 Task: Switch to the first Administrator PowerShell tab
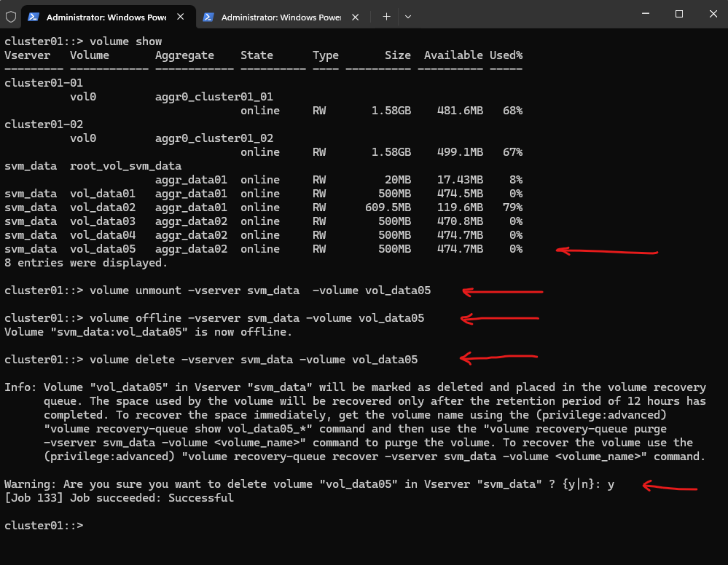click(x=102, y=17)
